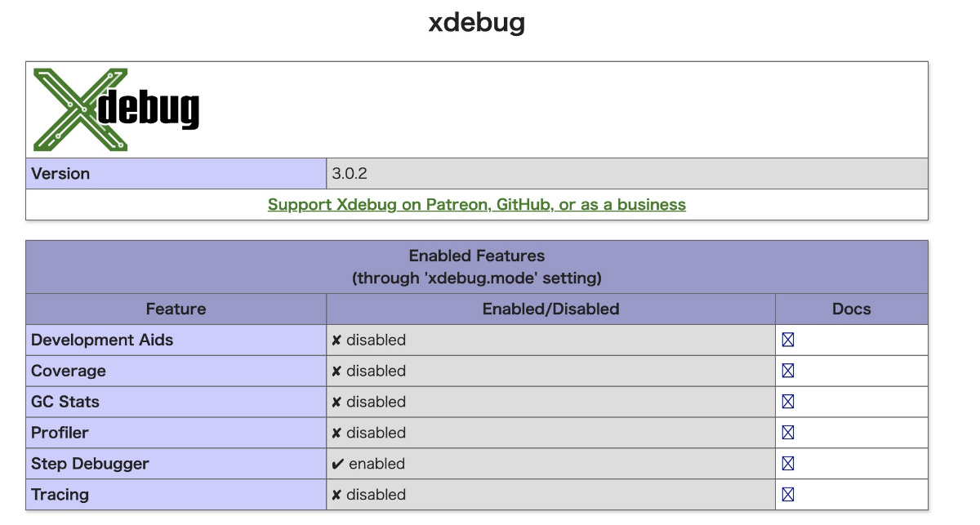Click the xdebug page heading
Screen dimensions: 980x525
[477, 22]
